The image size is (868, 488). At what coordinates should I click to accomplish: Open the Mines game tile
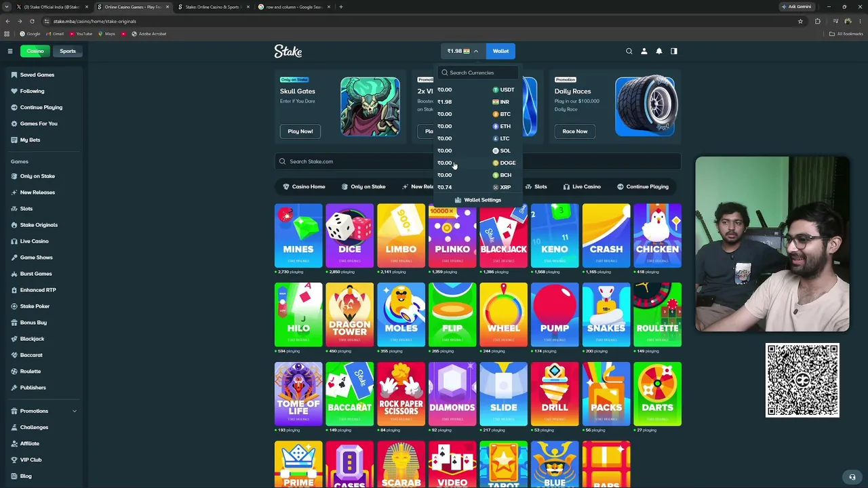click(x=298, y=236)
